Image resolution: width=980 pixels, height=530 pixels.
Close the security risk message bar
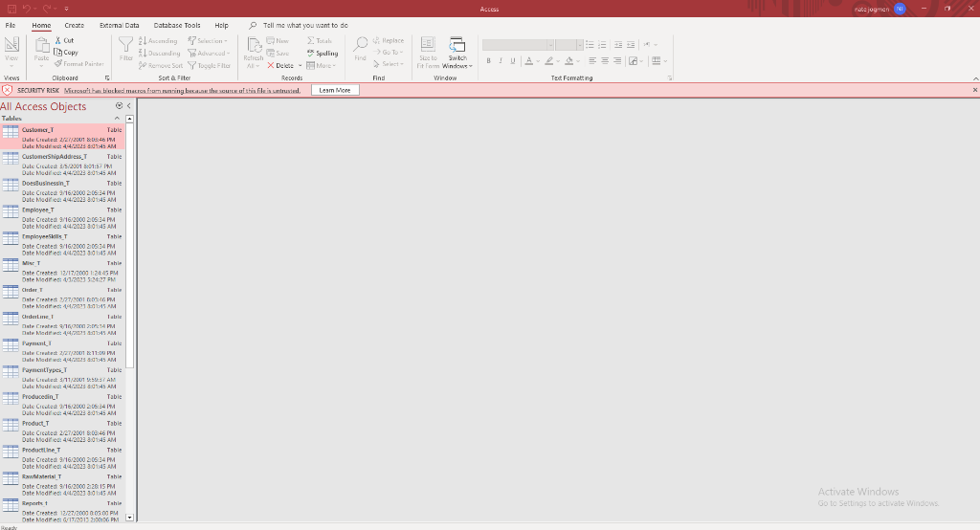coord(974,90)
